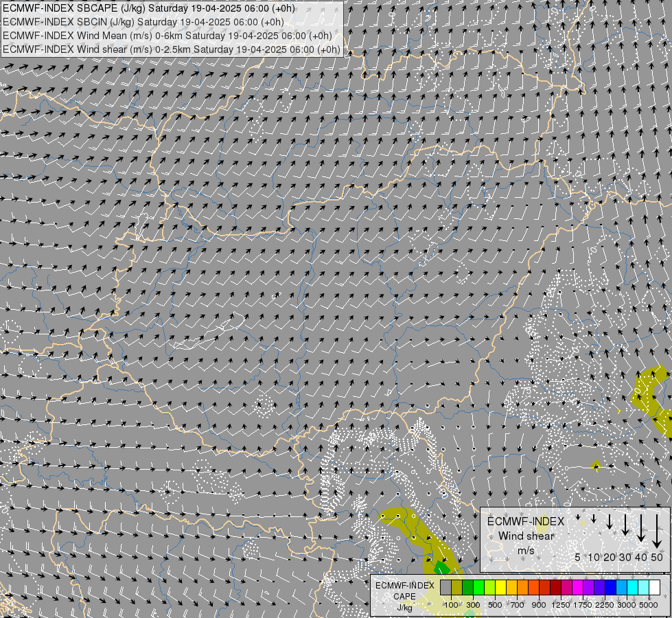
Task: Click the '5' label under wind shear arrows
Action: click(x=578, y=557)
